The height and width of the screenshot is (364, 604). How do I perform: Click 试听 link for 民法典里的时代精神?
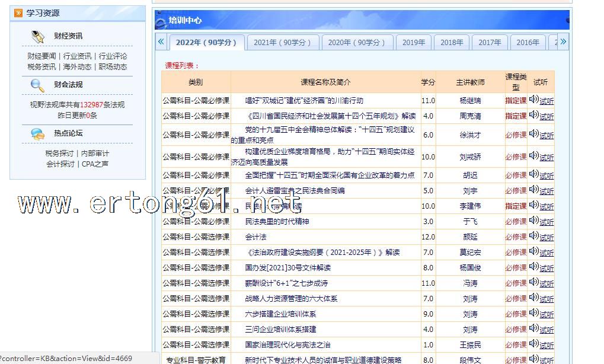[547, 222]
